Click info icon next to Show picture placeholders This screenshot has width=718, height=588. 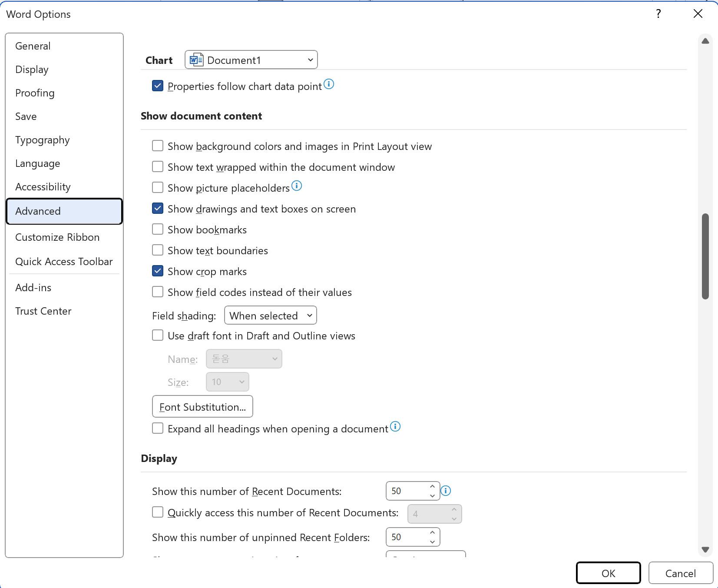[x=297, y=186]
